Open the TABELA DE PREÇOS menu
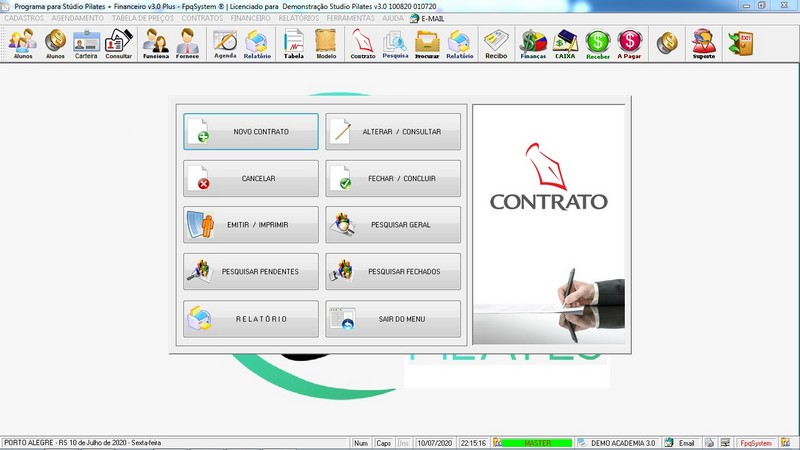800x450 pixels. pos(143,18)
